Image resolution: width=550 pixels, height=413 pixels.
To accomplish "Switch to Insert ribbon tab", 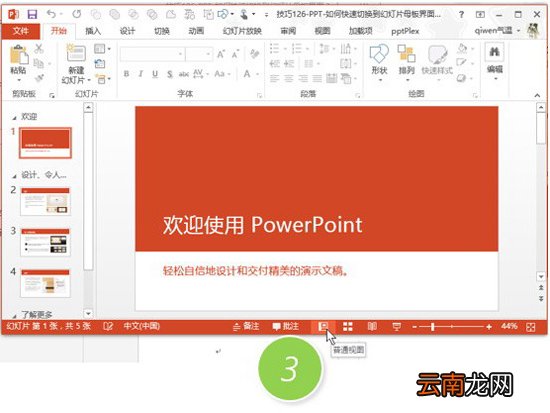I will pos(93,31).
